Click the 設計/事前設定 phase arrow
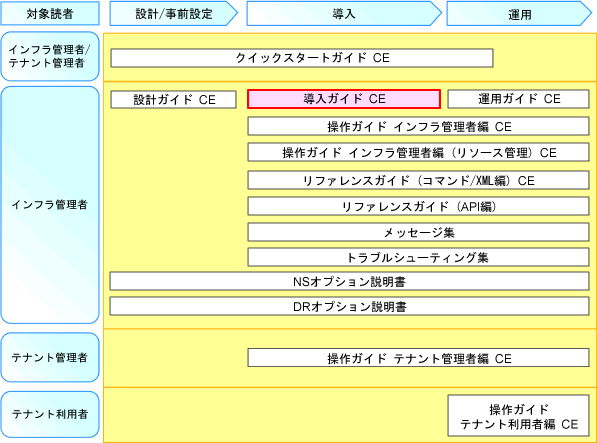Viewport: 597px width, 443px height. [174, 14]
